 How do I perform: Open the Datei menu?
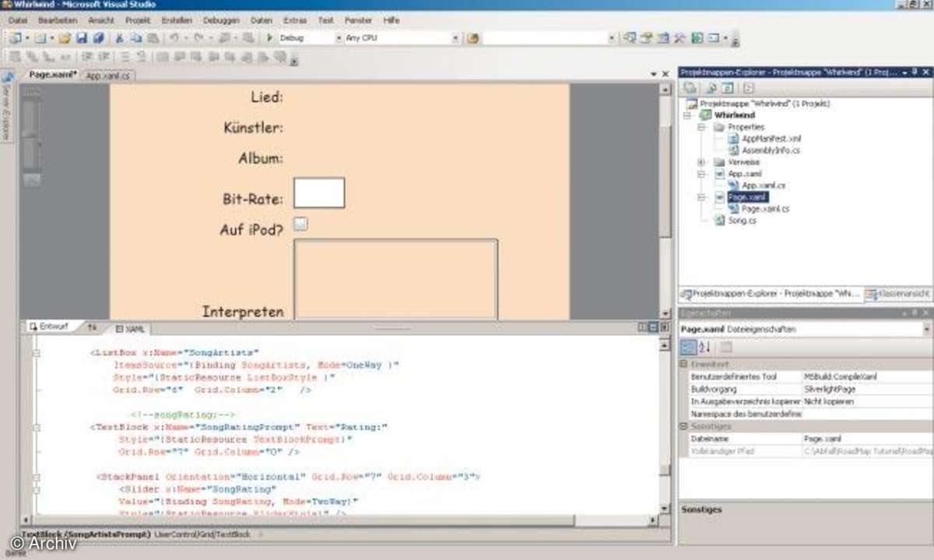pos(17,19)
